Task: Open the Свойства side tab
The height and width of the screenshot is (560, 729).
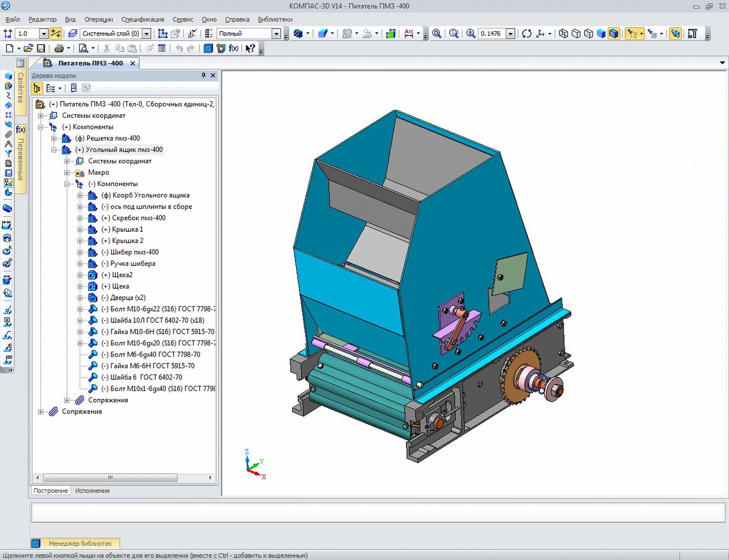Action: pyautogui.click(x=21, y=87)
